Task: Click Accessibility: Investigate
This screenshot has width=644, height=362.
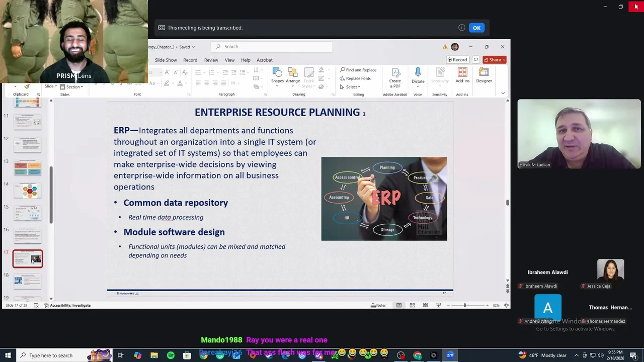Action: (x=67, y=305)
